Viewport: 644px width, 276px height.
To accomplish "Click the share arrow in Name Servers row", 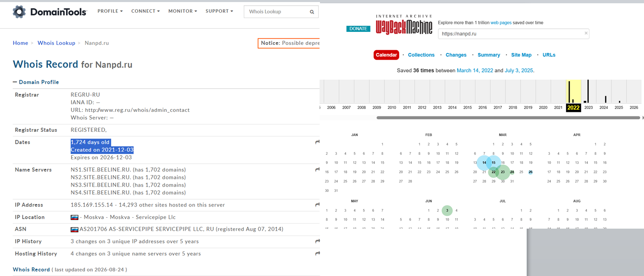I will pos(317,169).
